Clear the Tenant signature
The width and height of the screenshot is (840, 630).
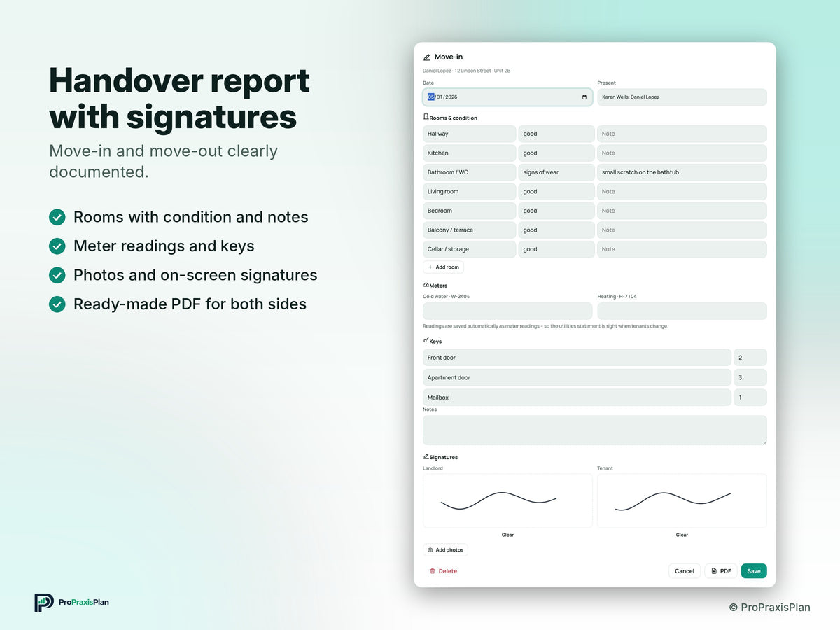pyautogui.click(x=682, y=535)
